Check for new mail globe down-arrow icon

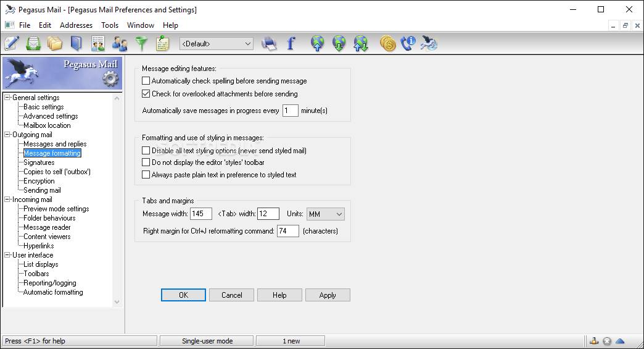[339, 43]
